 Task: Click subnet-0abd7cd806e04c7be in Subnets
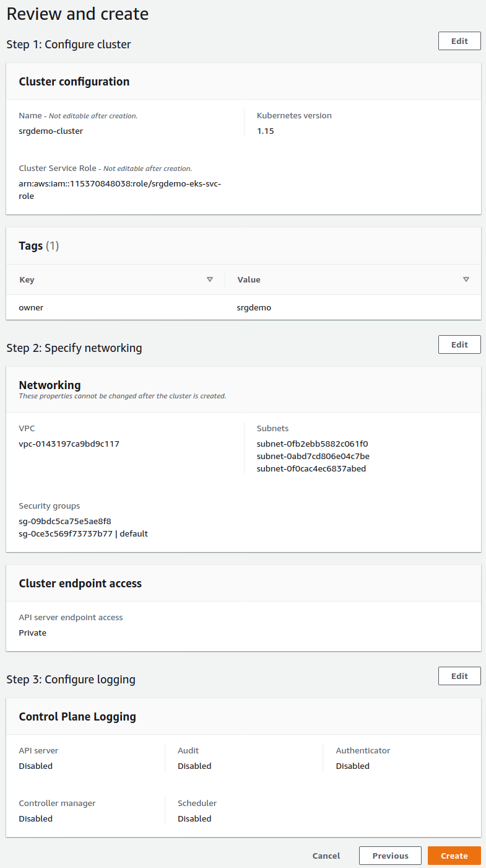click(313, 456)
